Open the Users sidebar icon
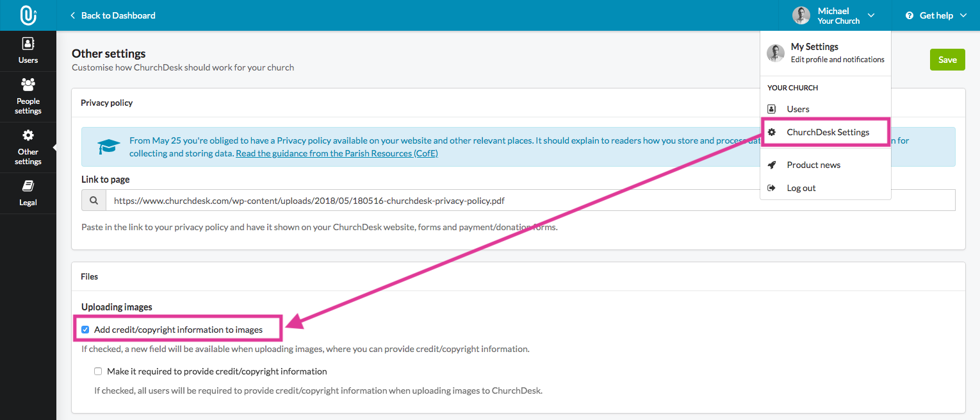980x420 pixels. (28, 44)
